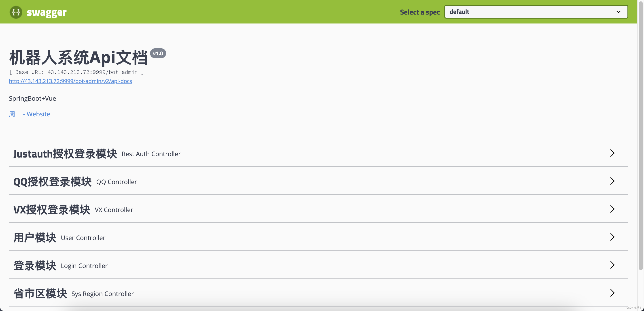This screenshot has height=311, width=644.
Task: Click the Swagger logo icon
Action: click(x=16, y=12)
